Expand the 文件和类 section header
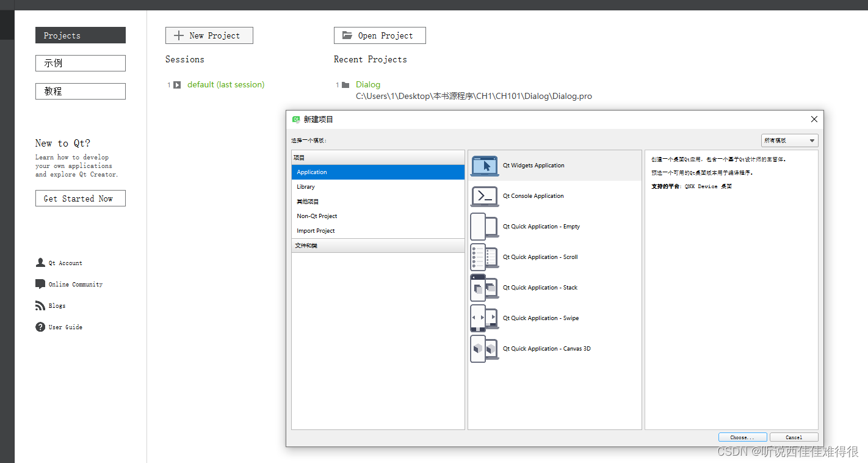 point(378,246)
